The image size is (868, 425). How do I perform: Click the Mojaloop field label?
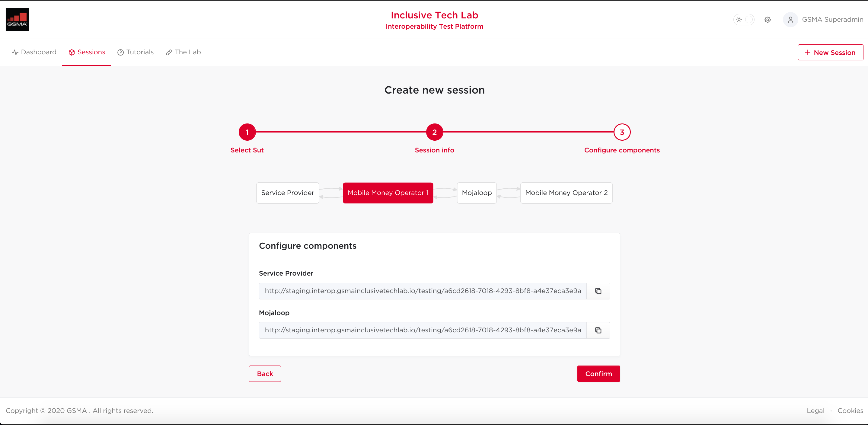274,313
